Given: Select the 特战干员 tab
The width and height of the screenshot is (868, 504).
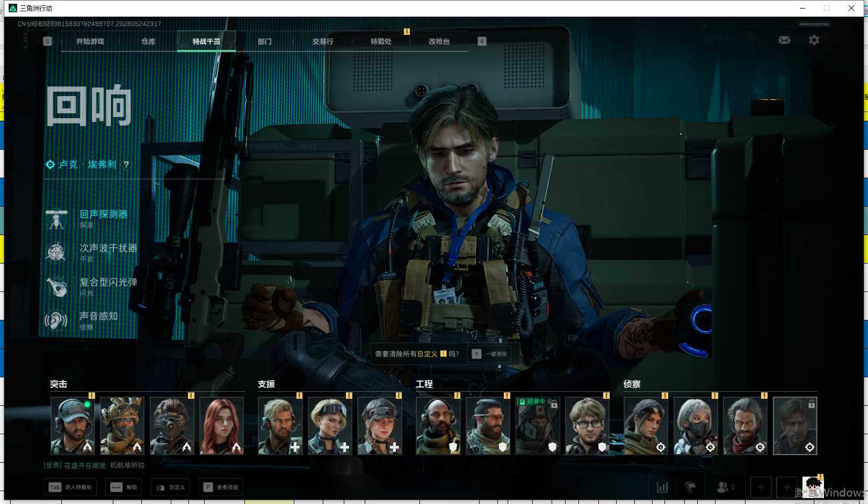Looking at the screenshot, I should pos(206,41).
